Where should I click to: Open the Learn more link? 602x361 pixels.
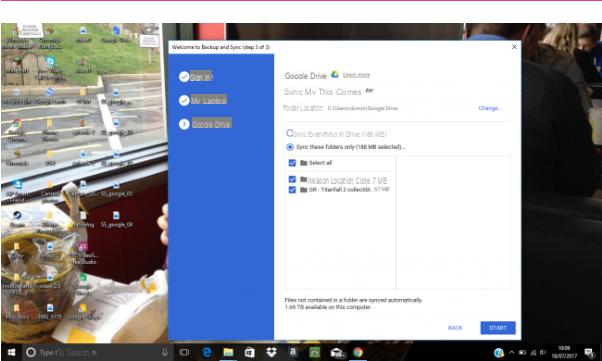(x=356, y=75)
